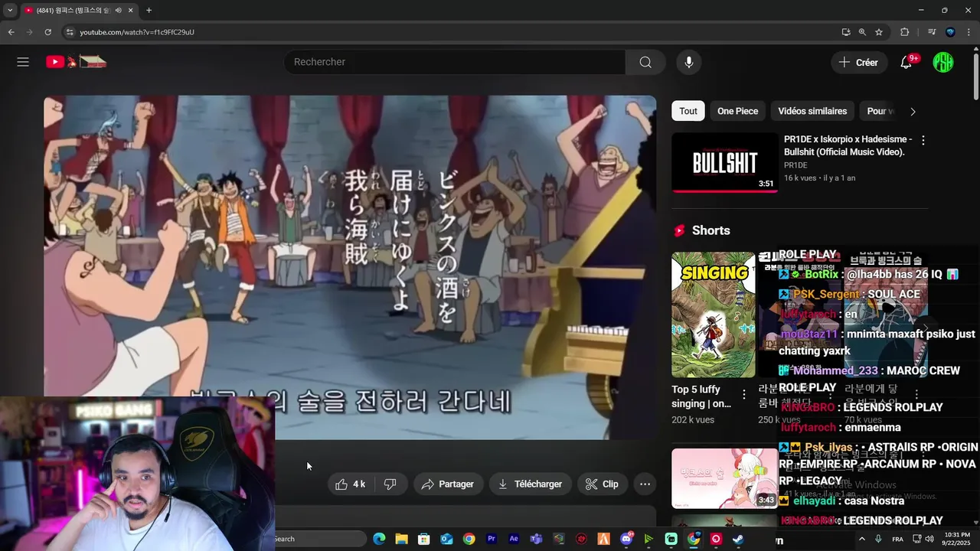Open YouTube notifications bell
This screenshot has width=980, height=551.
click(x=906, y=62)
